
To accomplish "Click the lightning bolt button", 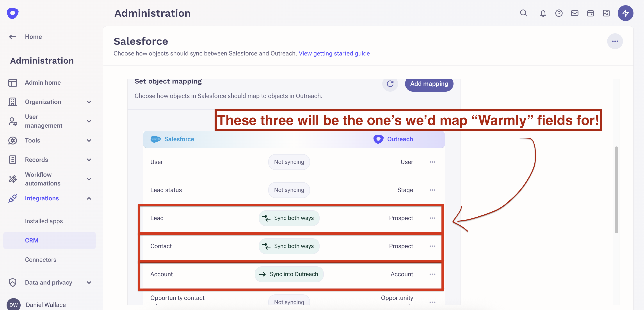I will (625, 13).
